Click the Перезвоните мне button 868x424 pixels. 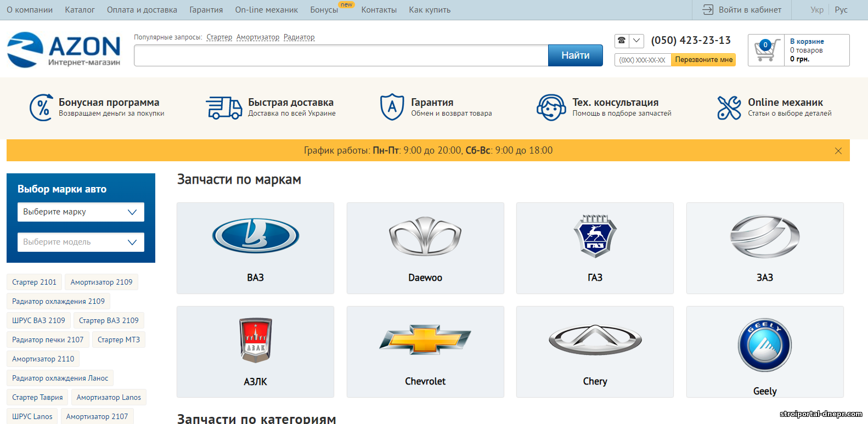[x=704, y=60]
